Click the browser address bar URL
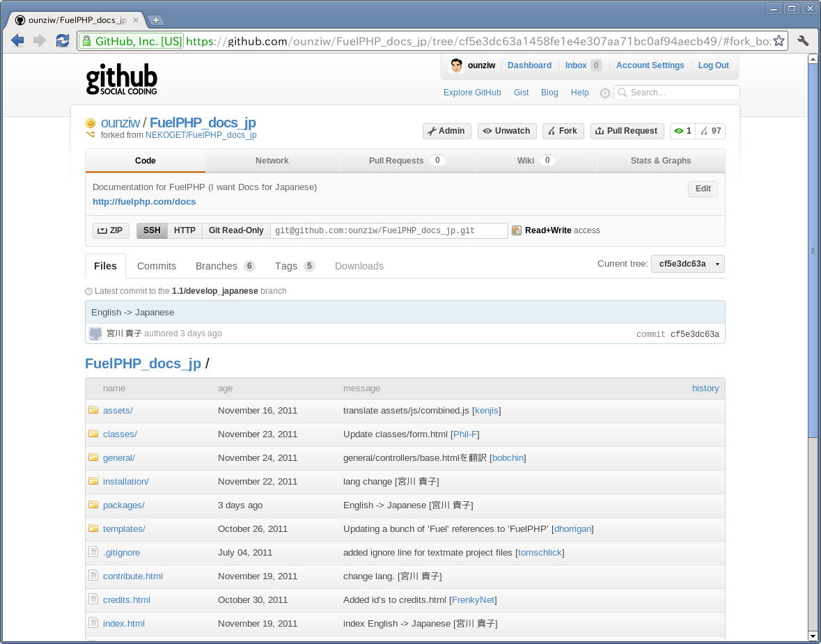The width and height of the screenshot is (821, 644). (478, 41)
